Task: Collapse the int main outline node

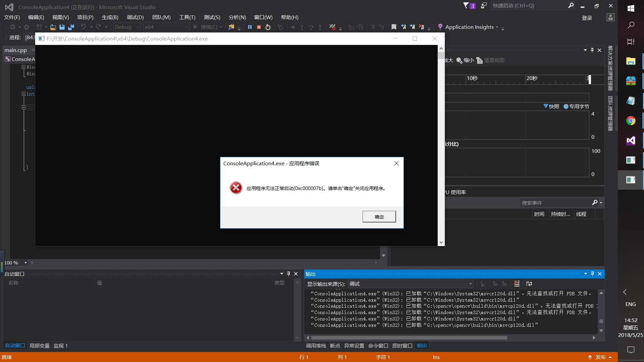Action: pos(24,94)
